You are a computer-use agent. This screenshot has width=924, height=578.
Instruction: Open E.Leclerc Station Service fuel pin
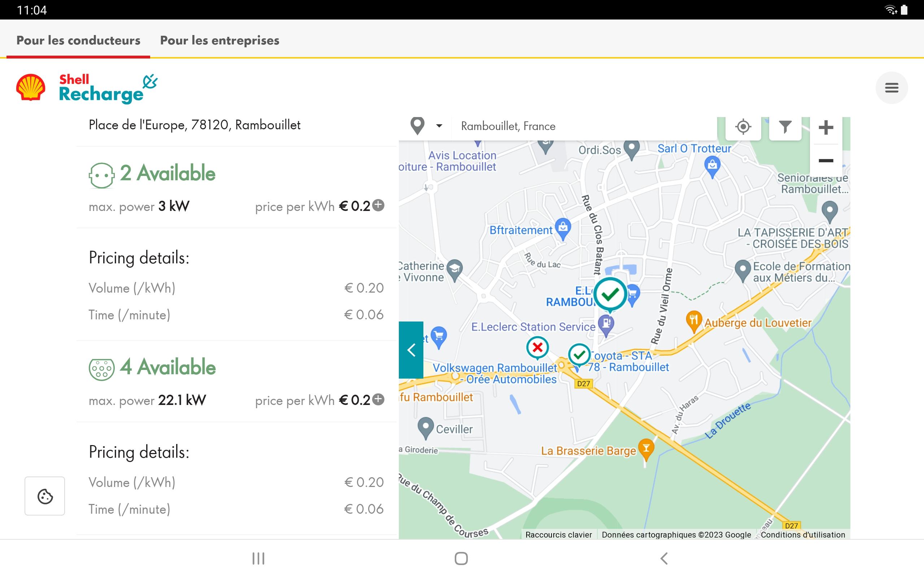click(606, 326)
